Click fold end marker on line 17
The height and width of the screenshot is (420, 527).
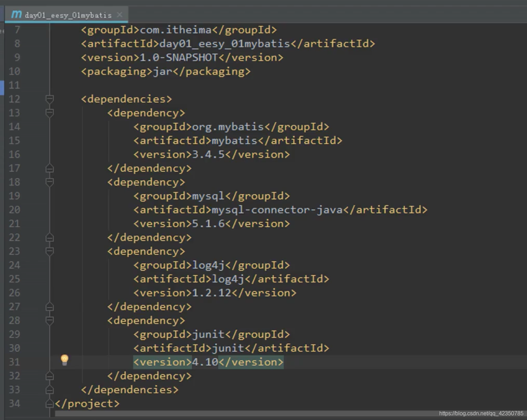(50, 168)
